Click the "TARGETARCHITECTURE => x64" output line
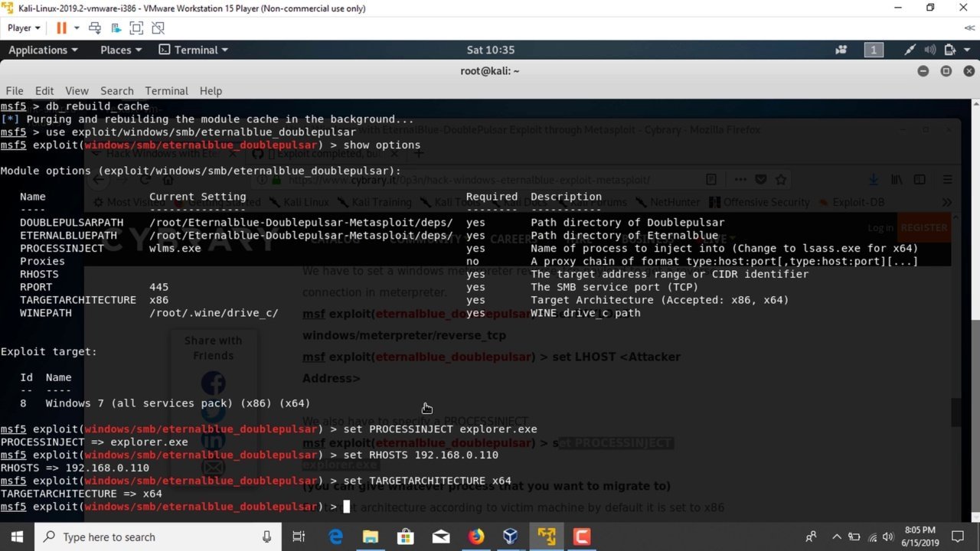Screen dimensions: 980x551 point(81,494)
